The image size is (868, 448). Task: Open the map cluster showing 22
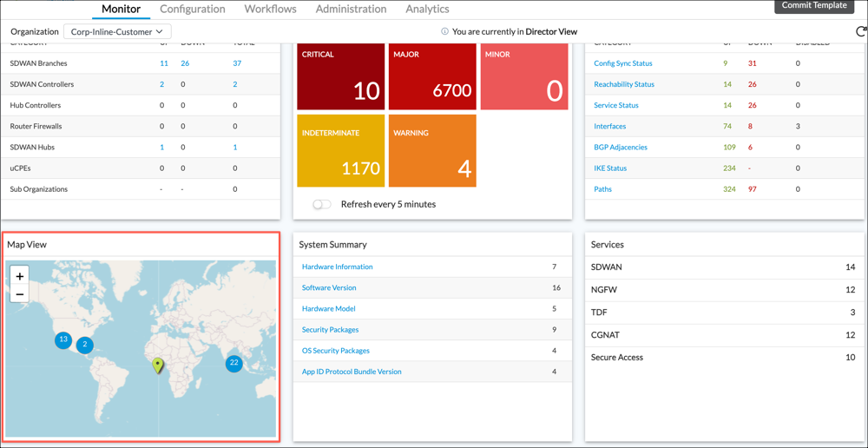tap(233, 363)
